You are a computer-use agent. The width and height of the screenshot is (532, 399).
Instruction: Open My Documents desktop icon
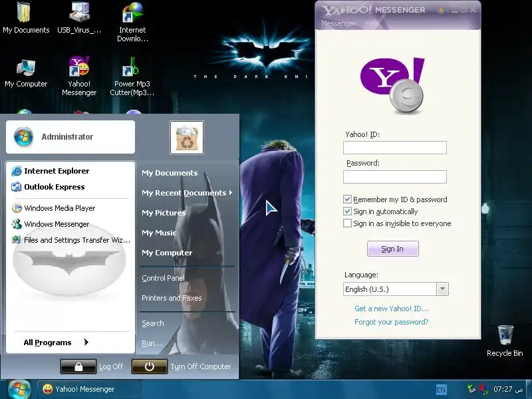point(26,18)
